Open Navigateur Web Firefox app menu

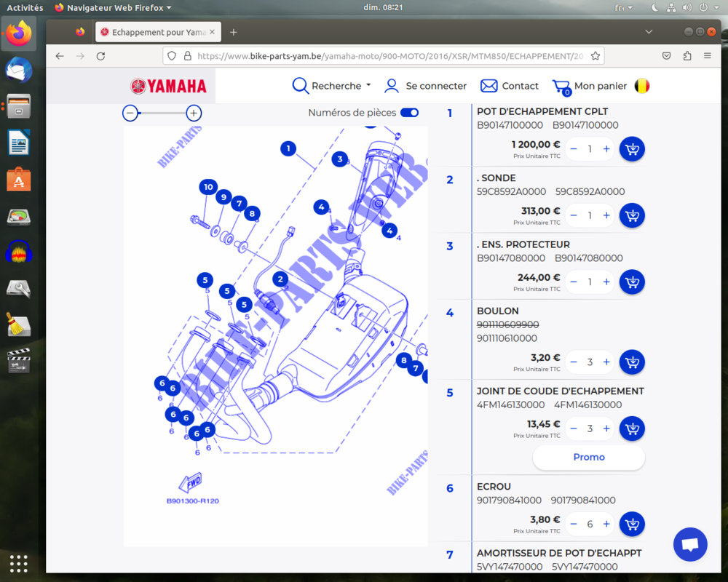(113, 7)
